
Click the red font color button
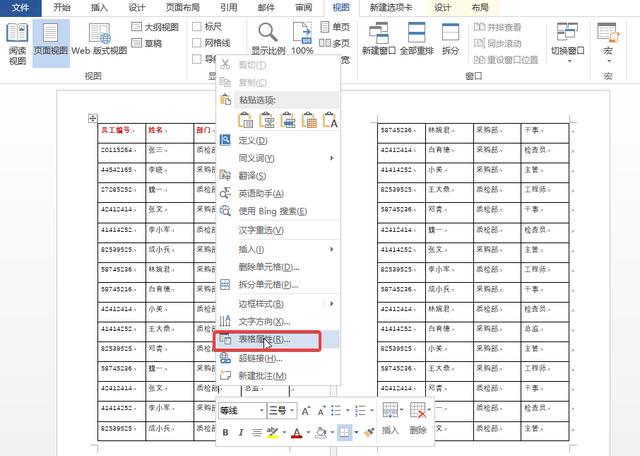tap(297, 432)
